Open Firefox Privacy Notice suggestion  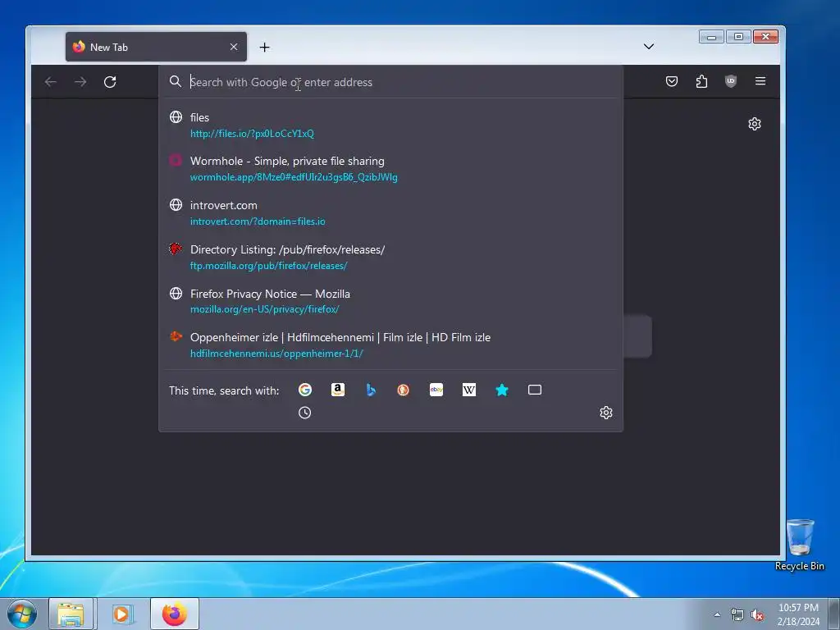(391, 301)
